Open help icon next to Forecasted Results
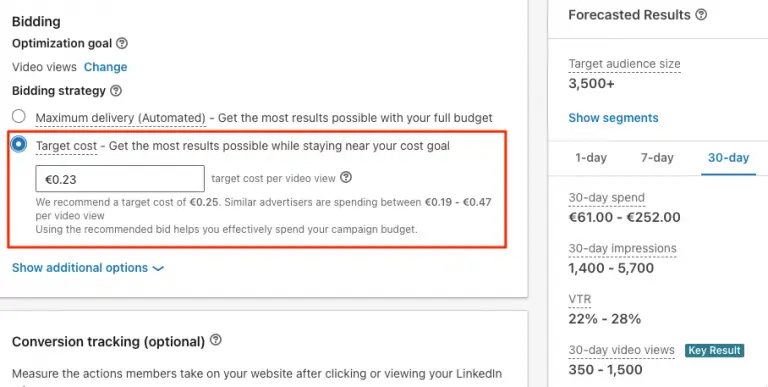The width and height of the screenshot is (768, 387). (x=701, y=14)
